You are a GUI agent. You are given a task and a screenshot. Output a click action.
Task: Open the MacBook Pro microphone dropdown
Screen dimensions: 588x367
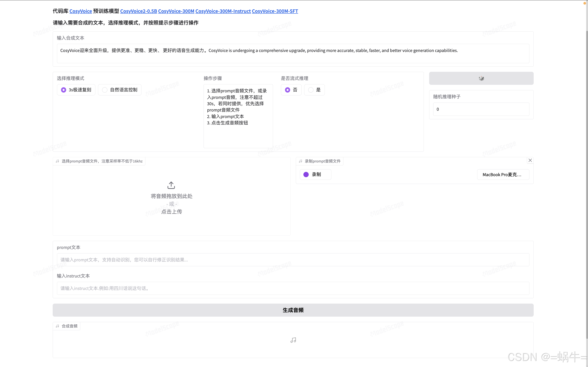coord(503,175)
